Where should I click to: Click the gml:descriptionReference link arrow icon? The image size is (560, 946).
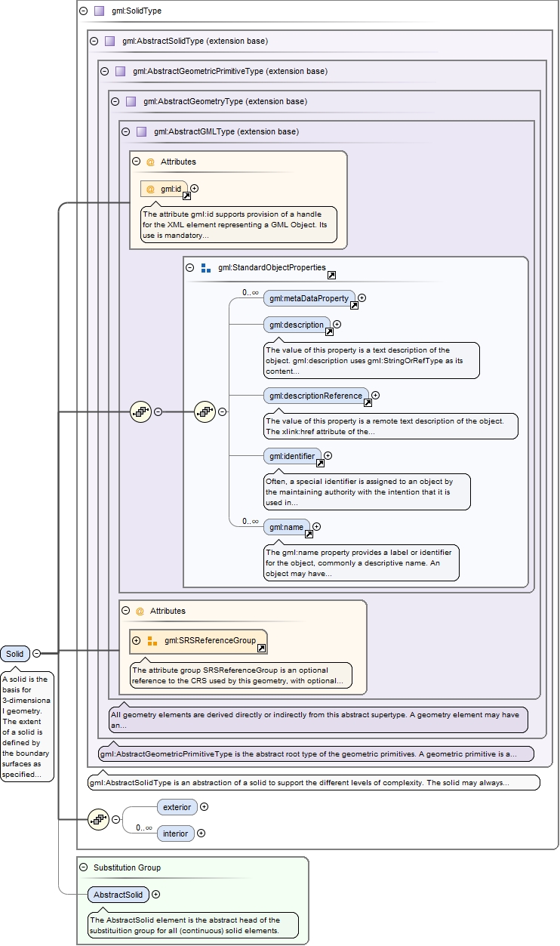click(x=368, y=402)
